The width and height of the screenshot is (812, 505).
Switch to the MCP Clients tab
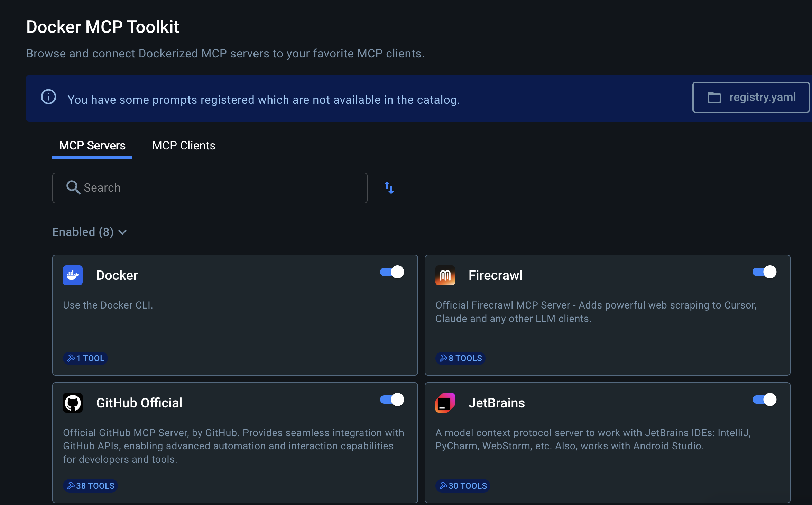click(184, 146)
